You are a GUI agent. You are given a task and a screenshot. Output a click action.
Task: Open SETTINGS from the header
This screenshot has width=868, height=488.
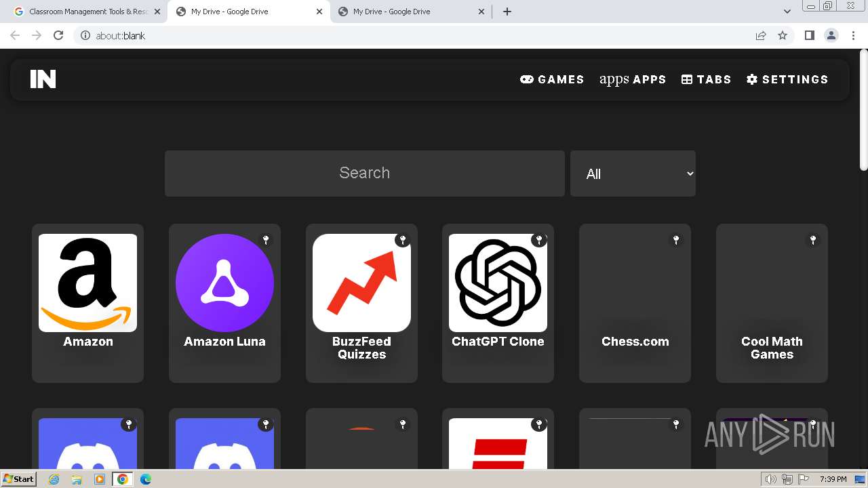pos(787,79)
